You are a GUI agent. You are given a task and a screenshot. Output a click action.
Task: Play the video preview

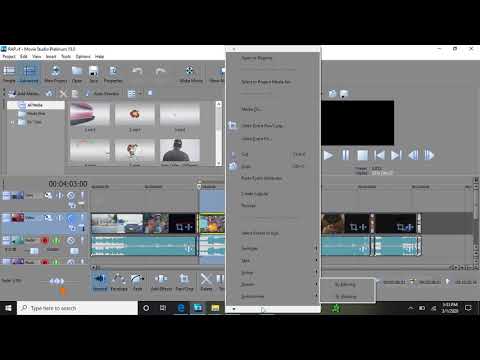click(328, 155)
